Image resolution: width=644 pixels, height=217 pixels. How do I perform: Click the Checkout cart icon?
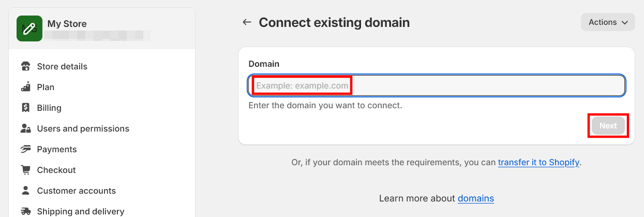tap(25, 170)
